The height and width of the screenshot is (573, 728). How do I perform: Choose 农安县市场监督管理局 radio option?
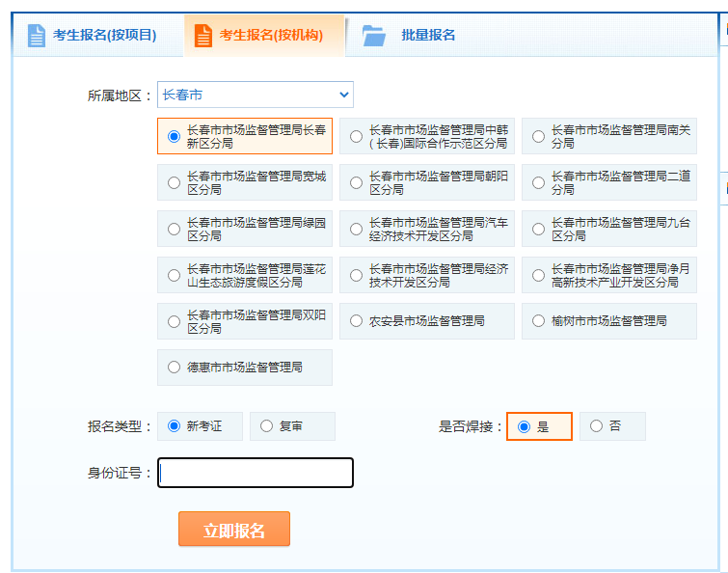pyautogui.click(x=356, y=321)
